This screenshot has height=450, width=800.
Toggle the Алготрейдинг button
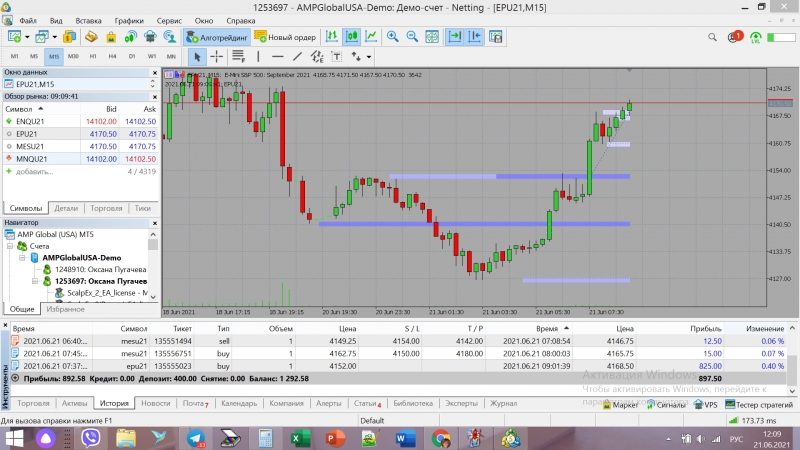[217, 37]
